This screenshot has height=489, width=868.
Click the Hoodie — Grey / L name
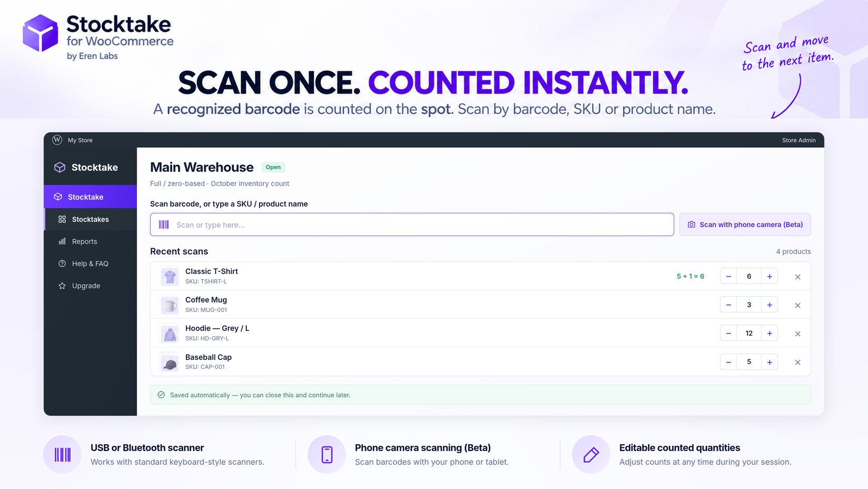click(x=217, y=328)
